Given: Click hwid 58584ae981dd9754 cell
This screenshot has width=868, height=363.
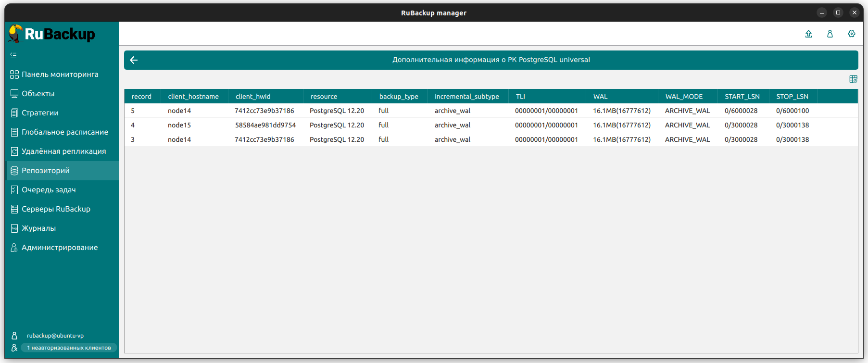Looking at the screenshot, I should point(265,125).
